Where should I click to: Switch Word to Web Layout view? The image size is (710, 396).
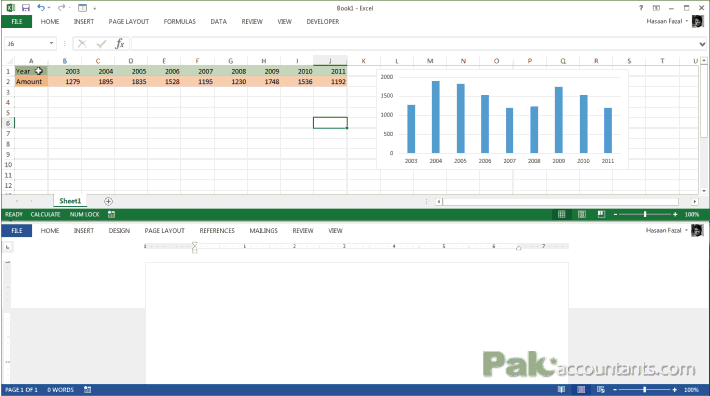click(x=601, y=390)
